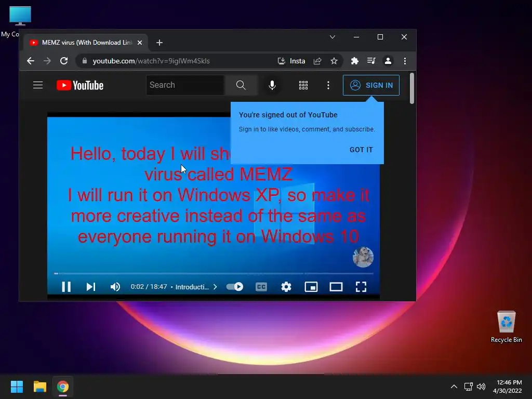
Task: Open Chrome three-dot menu
Action: [405, 61]
